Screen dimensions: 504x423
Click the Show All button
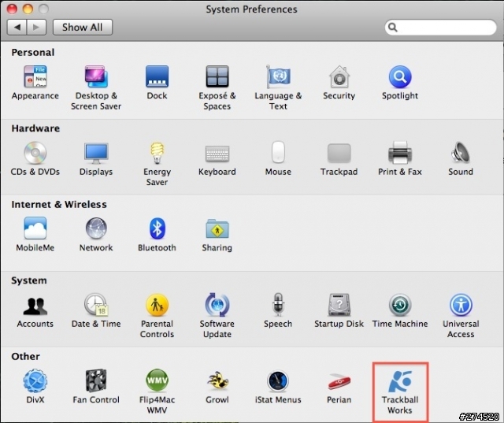coord(82,28)
